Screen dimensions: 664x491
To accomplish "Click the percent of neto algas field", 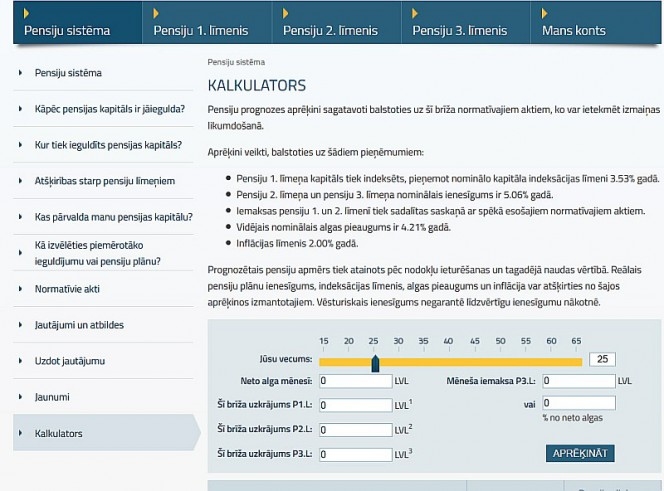I will [x=578, y=403].
